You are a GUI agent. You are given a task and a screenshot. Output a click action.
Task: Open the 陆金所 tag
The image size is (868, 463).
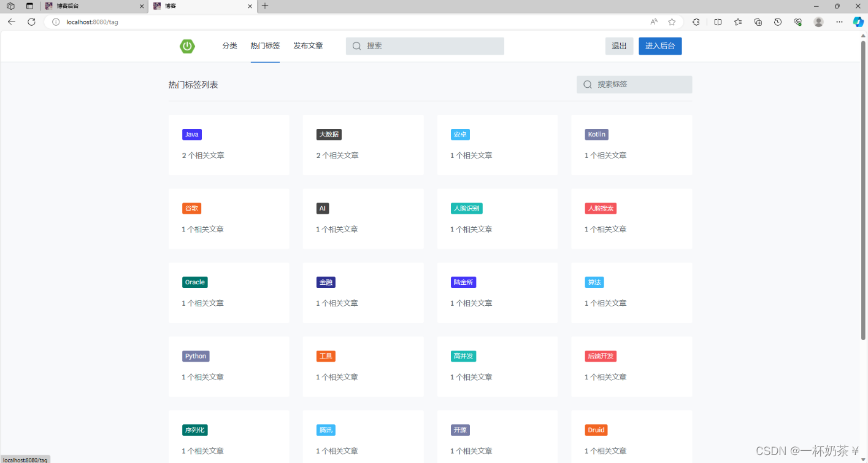coord(463,282)
